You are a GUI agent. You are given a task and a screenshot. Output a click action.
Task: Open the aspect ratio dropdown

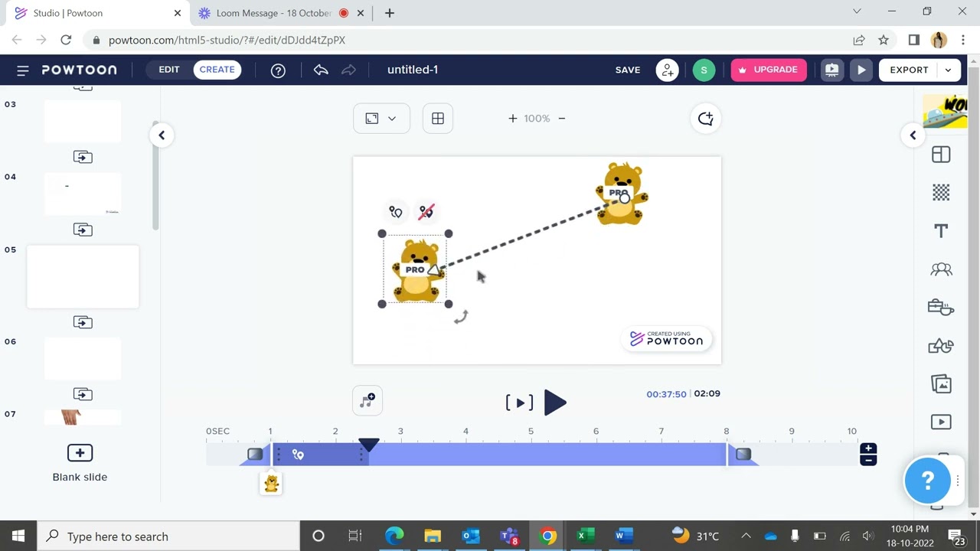[381, 119]
